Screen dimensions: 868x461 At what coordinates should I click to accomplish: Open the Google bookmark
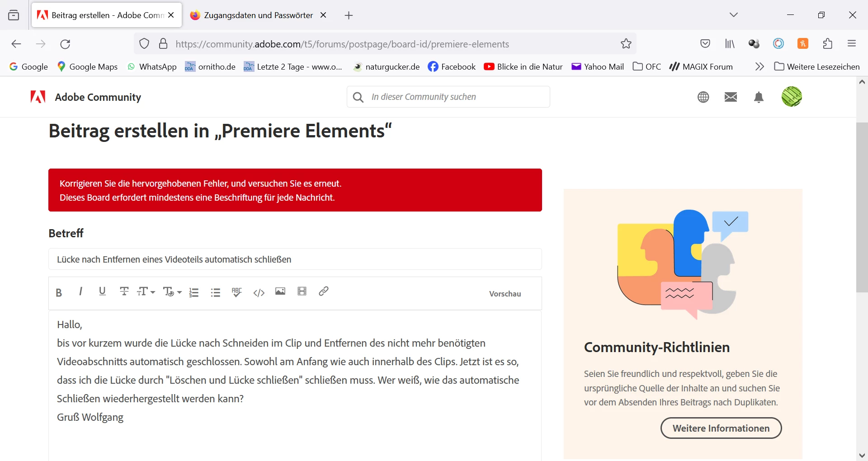pos(28,67)
